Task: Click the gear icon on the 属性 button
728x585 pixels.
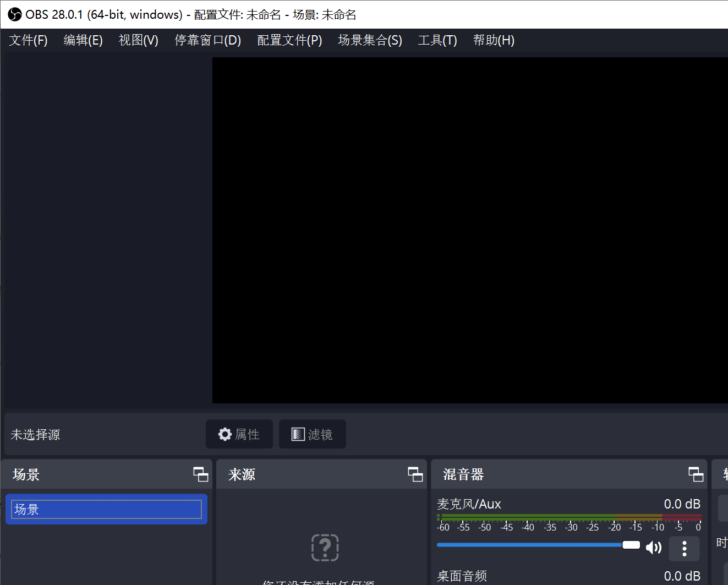Action: pyautogui.click(x=225, y=434)
